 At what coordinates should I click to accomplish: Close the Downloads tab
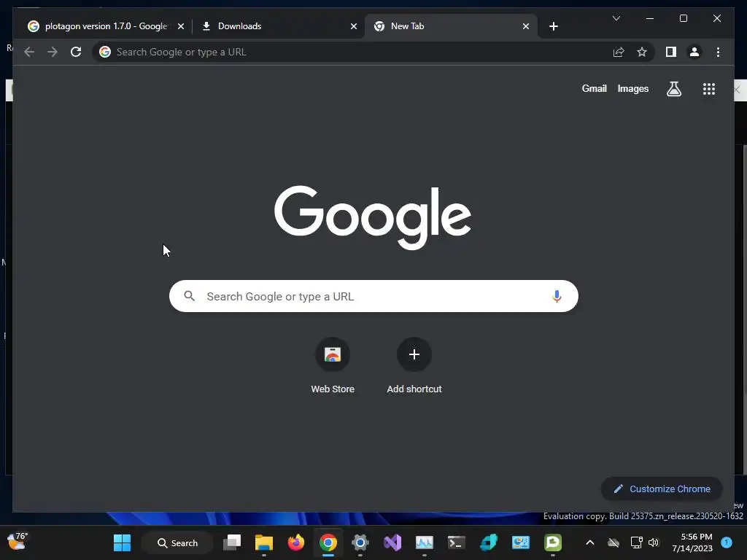(354, 26)
